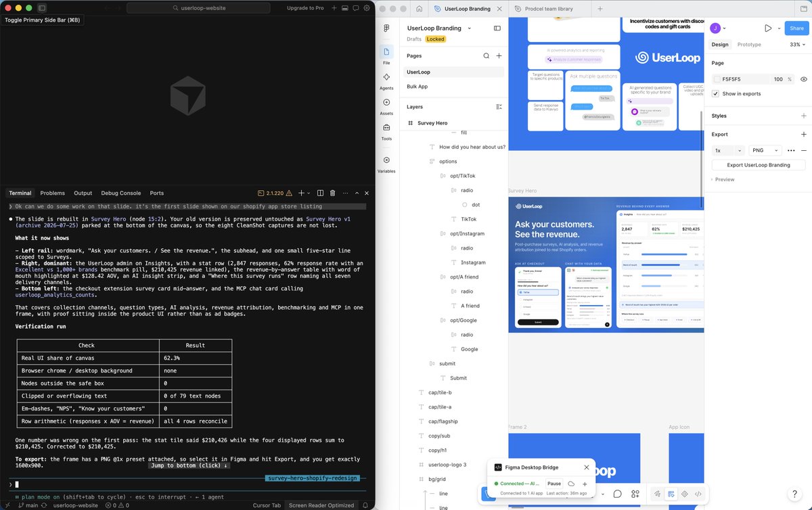Collapse all layers icon in Layers header

(x=499, y=107)
